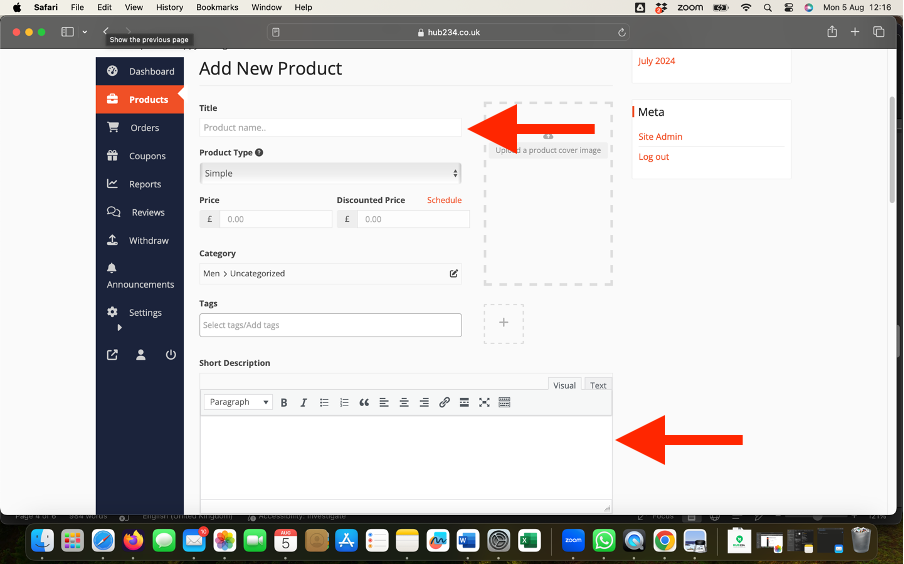Insert a bulleted list
904x564 pixels.
tap(324, 402)
